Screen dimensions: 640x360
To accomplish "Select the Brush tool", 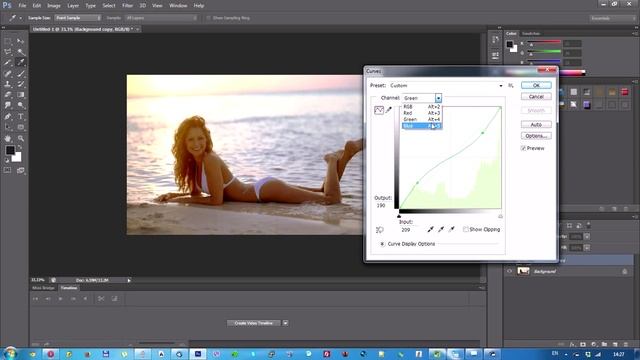I will [x=20, y=73].
